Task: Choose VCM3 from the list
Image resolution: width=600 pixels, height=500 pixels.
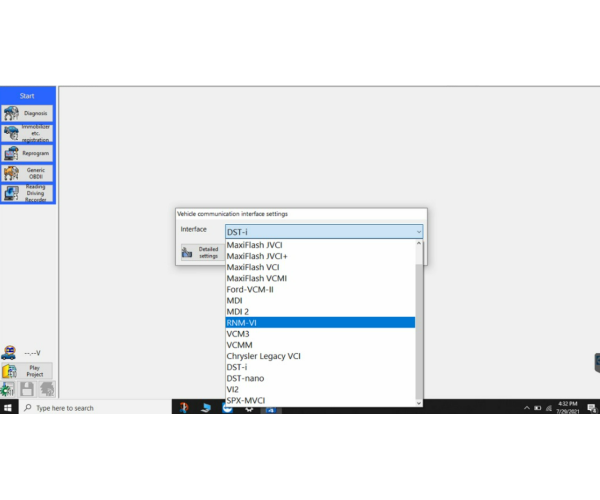Action: click(320, 334)
